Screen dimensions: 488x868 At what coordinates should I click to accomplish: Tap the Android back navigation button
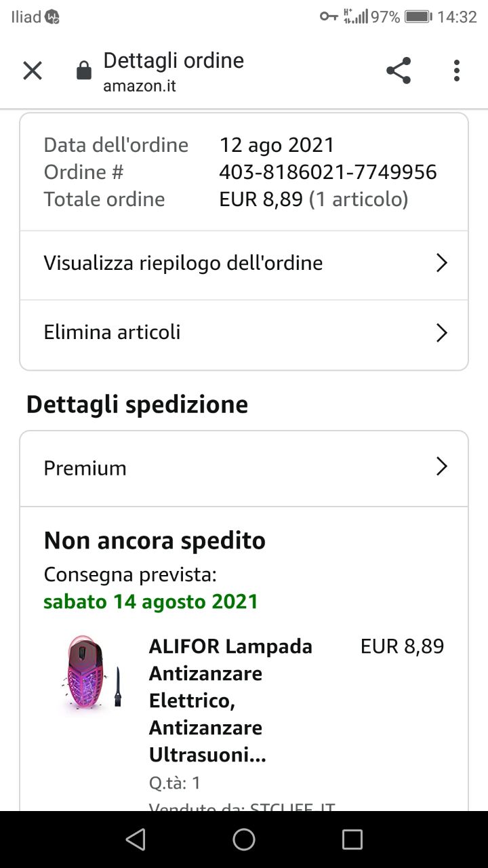coord(136,840)
